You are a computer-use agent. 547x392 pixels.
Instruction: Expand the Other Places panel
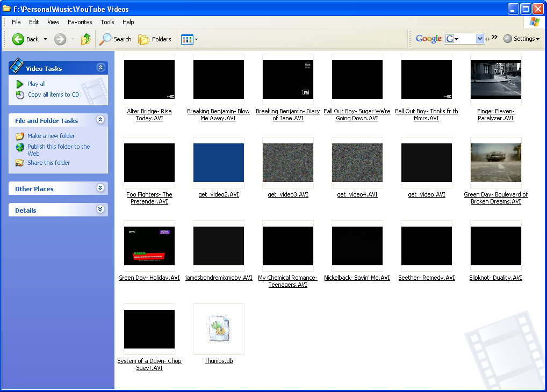100,188
